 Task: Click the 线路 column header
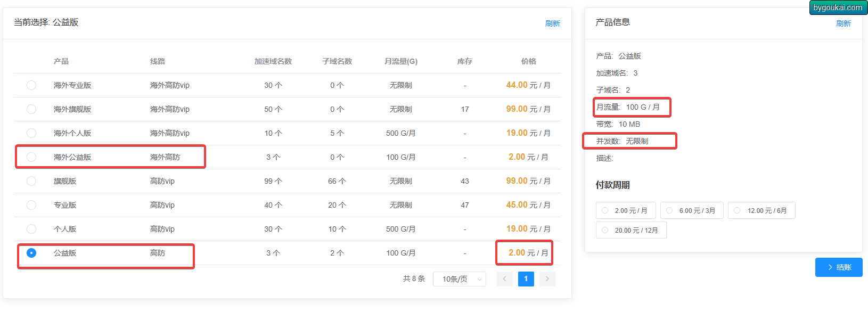[x=158, y=61]
